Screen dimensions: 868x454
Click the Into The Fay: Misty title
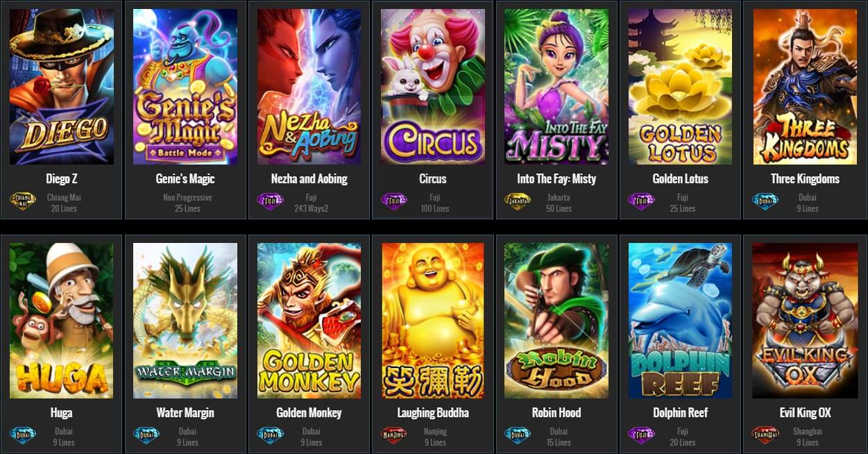[556, 179]
